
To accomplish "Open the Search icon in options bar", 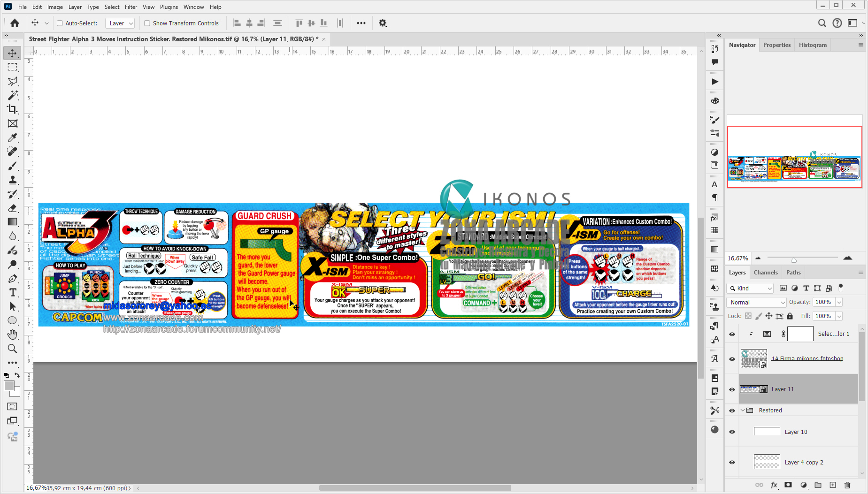I will tap(822, 23).
